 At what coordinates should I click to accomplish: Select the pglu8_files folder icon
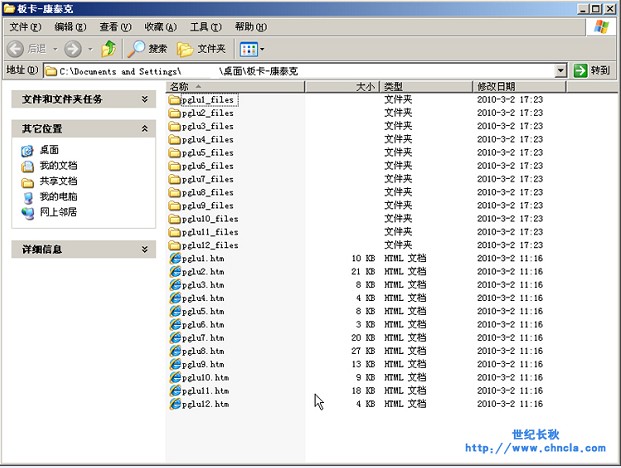pyautogui.click(x=174, y=192)
